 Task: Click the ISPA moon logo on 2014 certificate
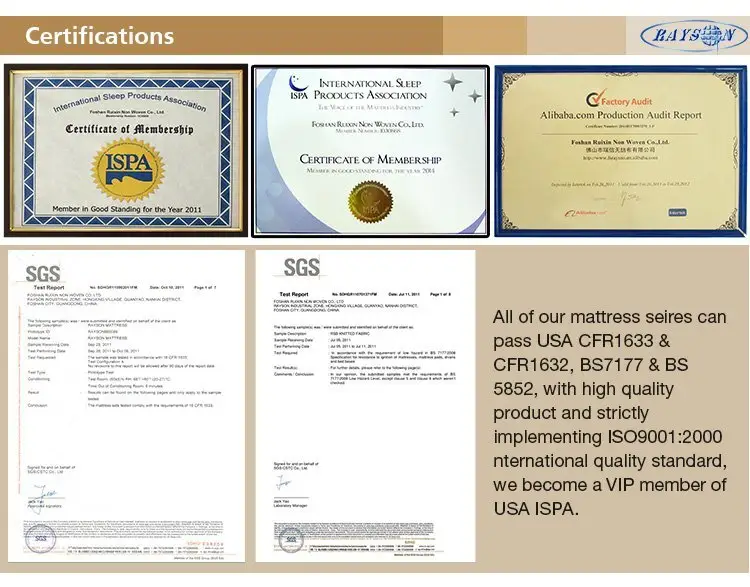[296, 90]
